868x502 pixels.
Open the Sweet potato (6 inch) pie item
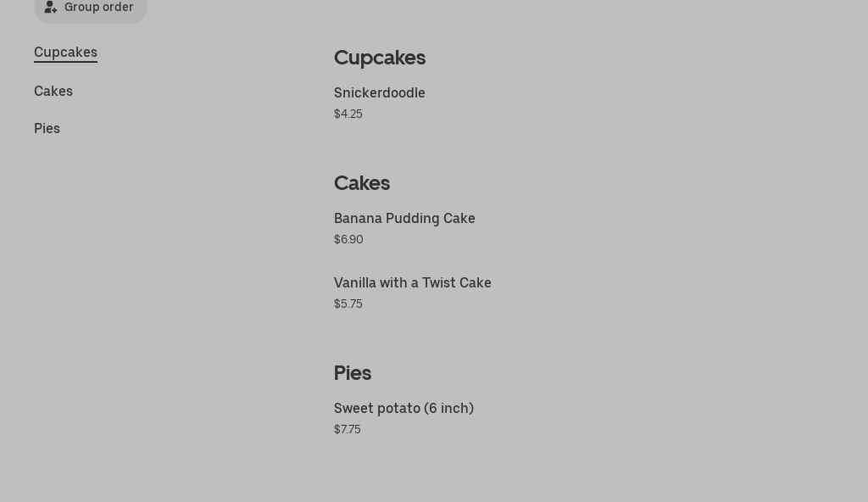click(403, 408)
